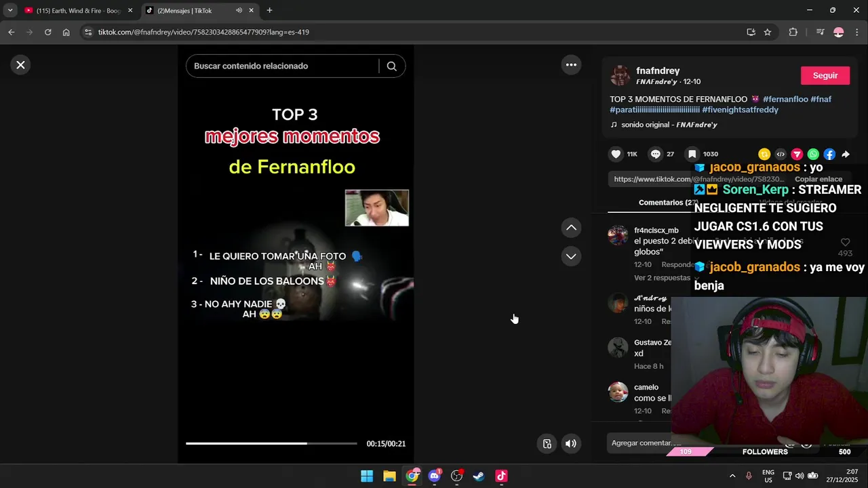Click the Seguir follow button
This screenshot has width=868, height=488.
pos(825,76)
